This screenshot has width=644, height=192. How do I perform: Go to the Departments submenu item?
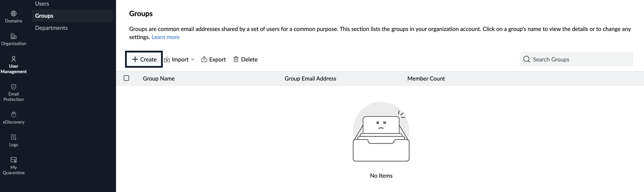pyautogui.click(x=51, y=28)
